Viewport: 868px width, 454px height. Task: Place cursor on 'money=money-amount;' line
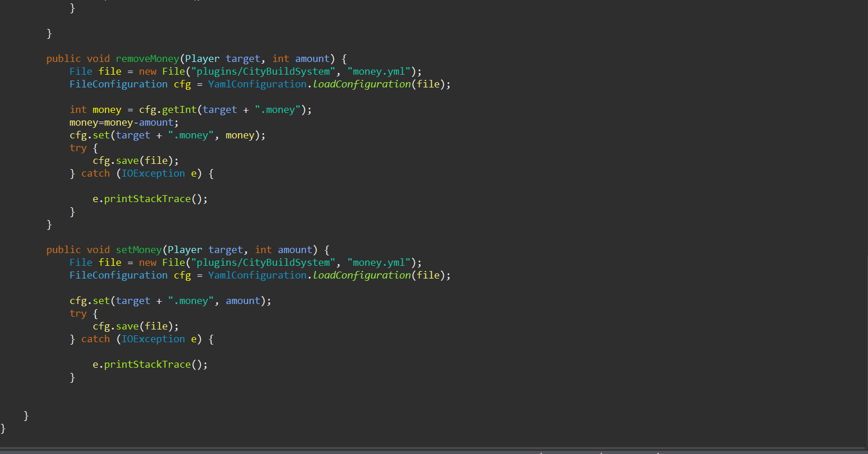(x=124, y=122)
